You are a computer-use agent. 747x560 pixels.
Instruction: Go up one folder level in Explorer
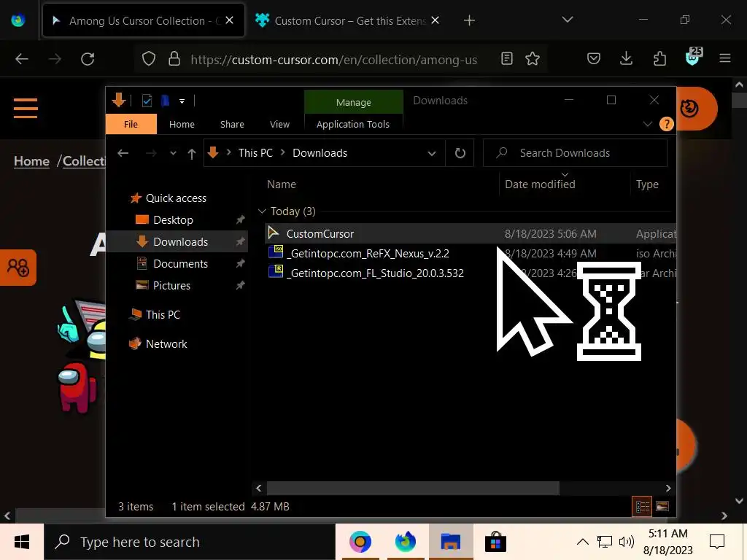pyautogui.click(x=192, y=153)
